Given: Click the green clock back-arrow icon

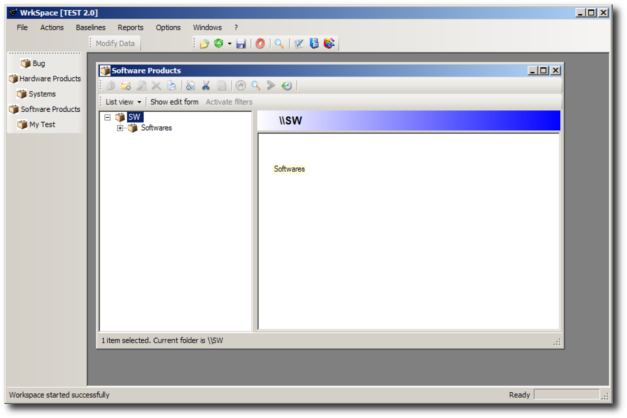Looking at the screenshot, I should tap(286, 86).
